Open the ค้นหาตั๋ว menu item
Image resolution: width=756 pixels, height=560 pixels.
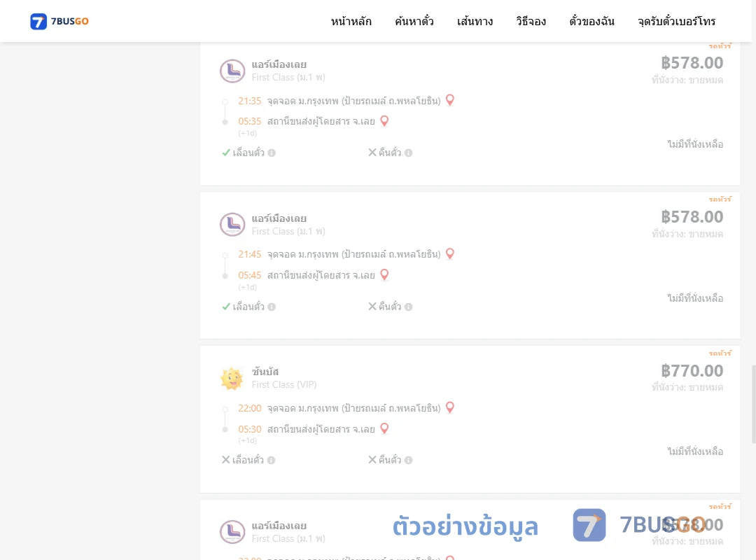[414, 21]
